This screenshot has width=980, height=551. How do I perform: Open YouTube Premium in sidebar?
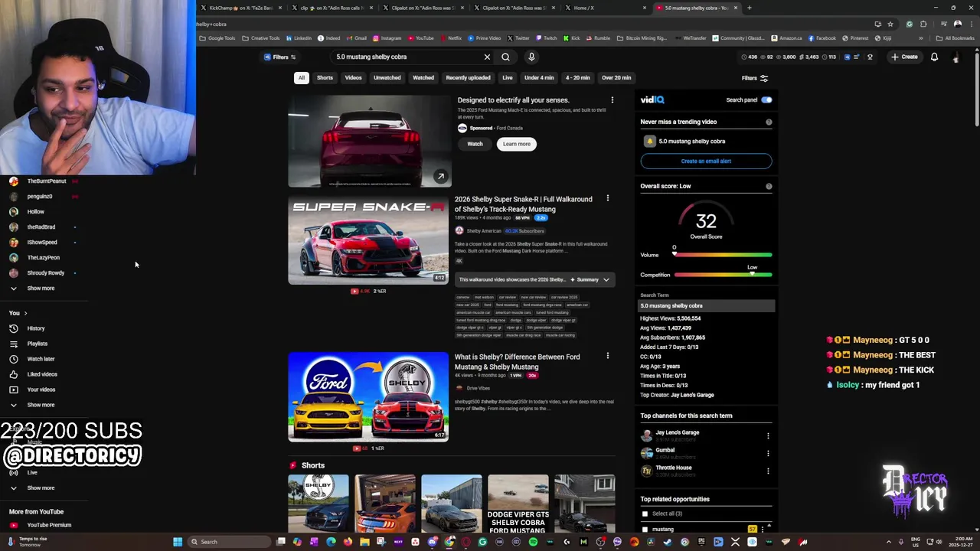(x=49, y=525)
